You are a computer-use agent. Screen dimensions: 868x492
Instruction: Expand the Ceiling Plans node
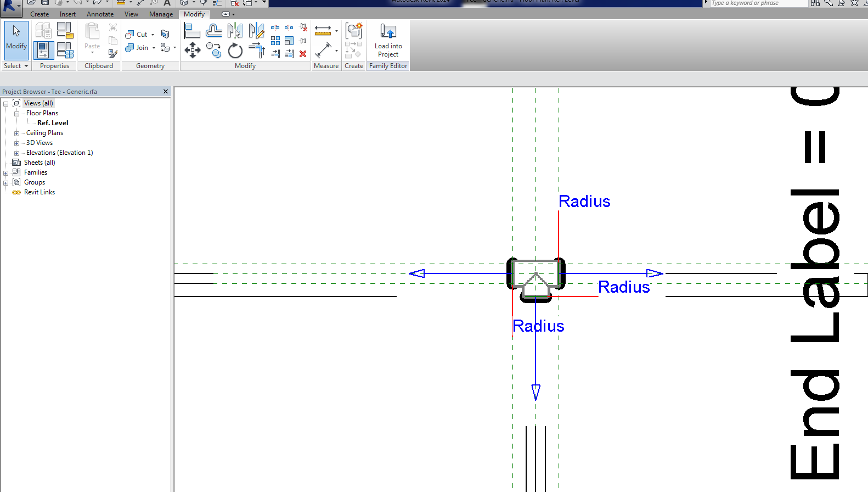click(16, 133)
